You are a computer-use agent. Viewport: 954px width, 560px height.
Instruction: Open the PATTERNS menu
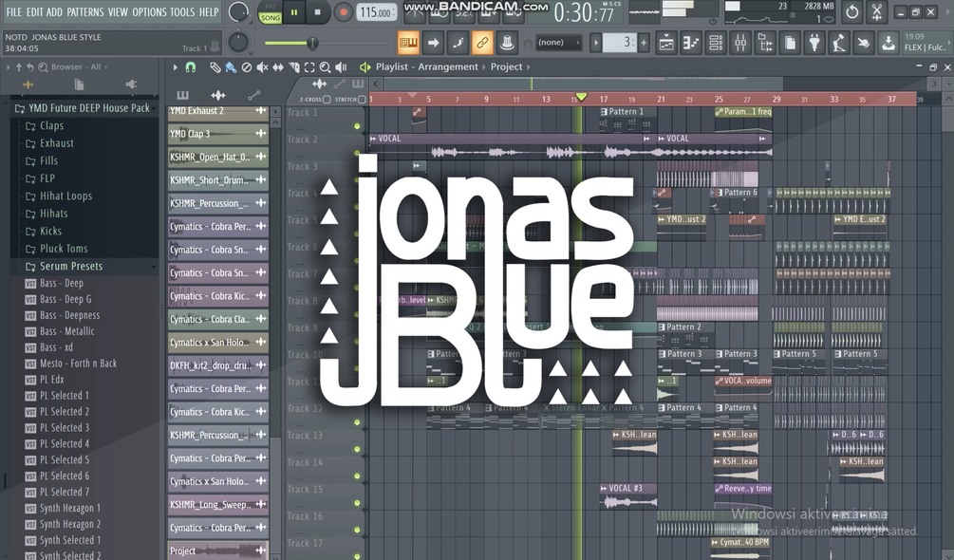pos(85,11)
